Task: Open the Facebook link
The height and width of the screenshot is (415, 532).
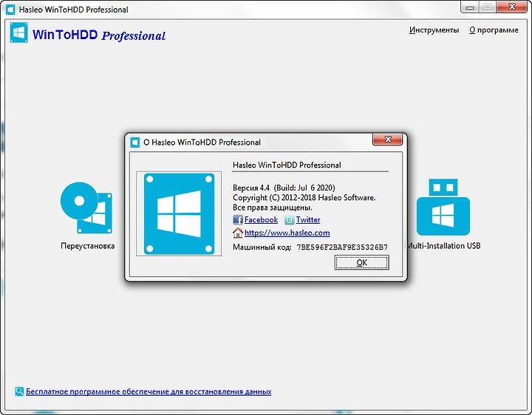Action: tap(261, 220)
